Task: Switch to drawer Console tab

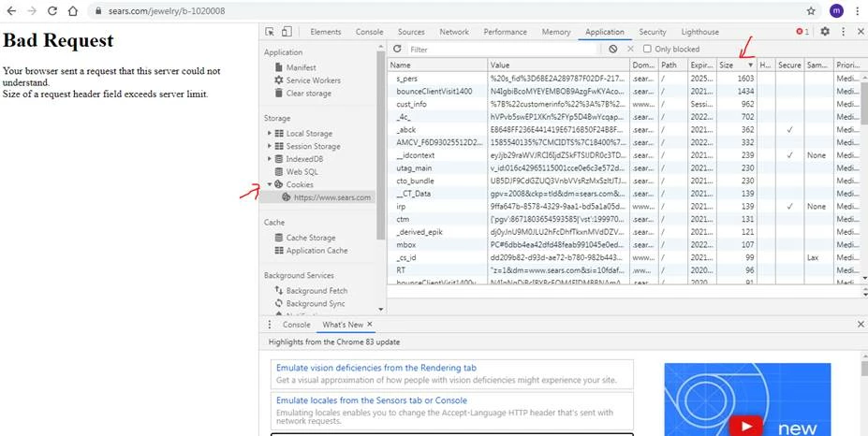Action: (297, 325)
